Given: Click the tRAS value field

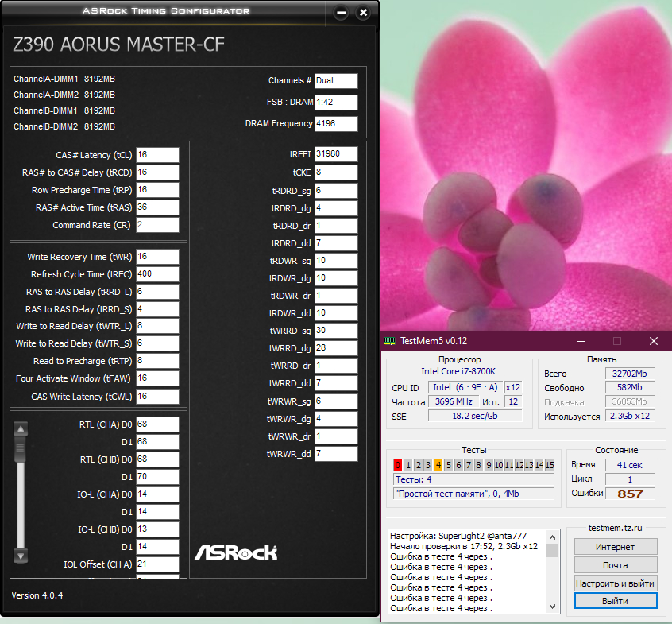Looking at the screenshot, I should click(157, 207).
